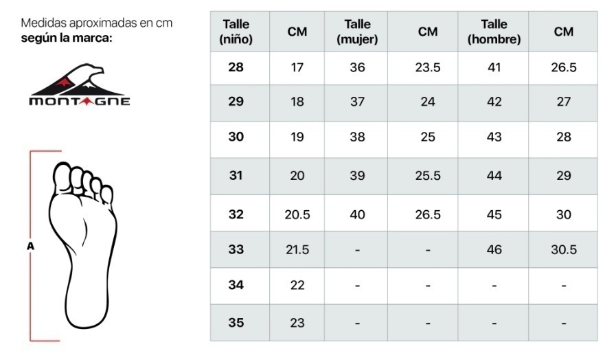This screenshot has width=616, height=364.
Task: Click kids size 28 cell
Action: 236,67
